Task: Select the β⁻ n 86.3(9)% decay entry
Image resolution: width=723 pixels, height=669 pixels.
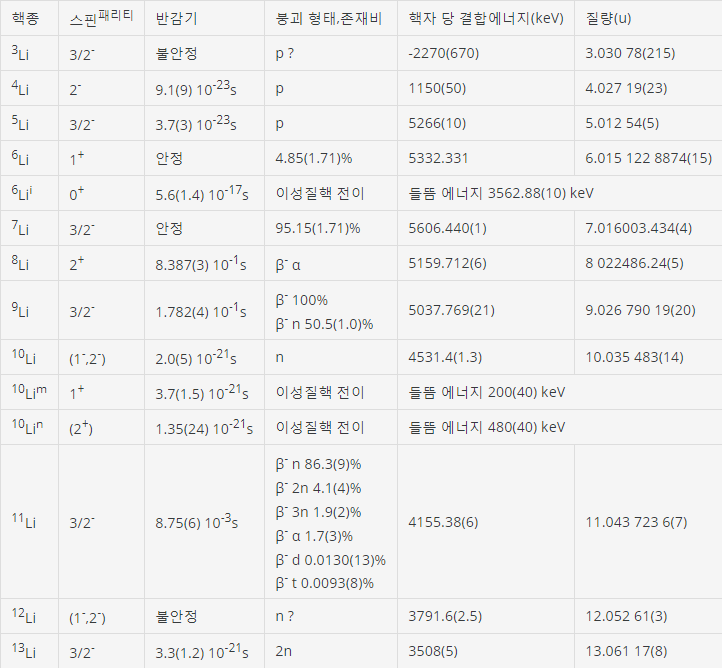Action: (x=318, y=464)
